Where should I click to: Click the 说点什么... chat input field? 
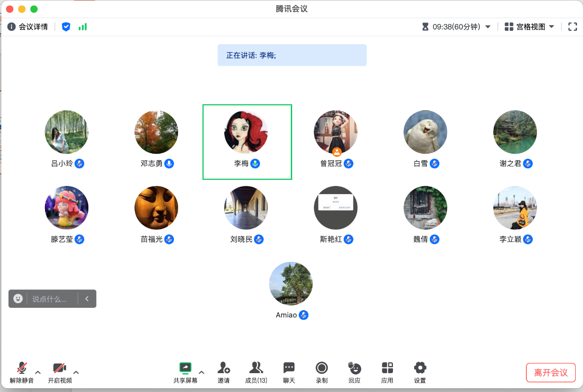coord(50,299)
